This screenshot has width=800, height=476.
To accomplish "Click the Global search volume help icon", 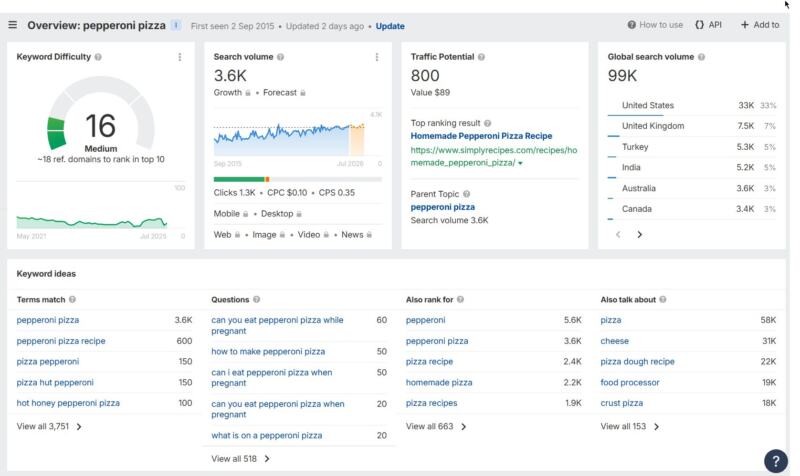I will (x=702, y=57).
